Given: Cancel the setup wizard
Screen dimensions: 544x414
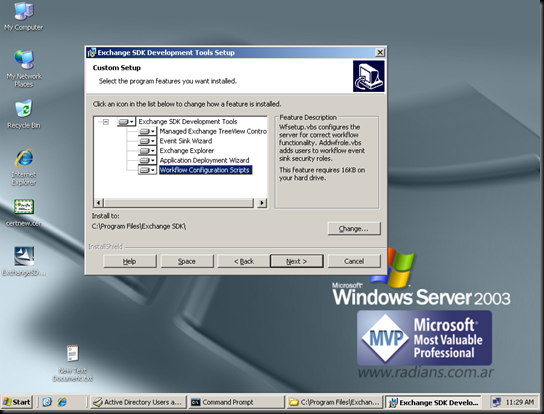Looking at the screenshot, I should (x=354, y=261).
